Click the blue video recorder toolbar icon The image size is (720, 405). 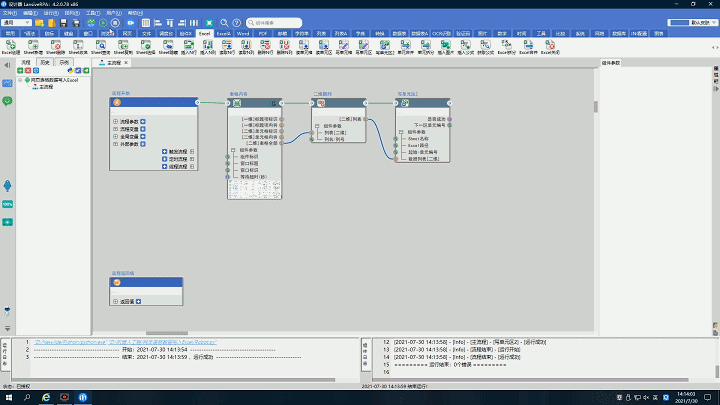(130, 22)
